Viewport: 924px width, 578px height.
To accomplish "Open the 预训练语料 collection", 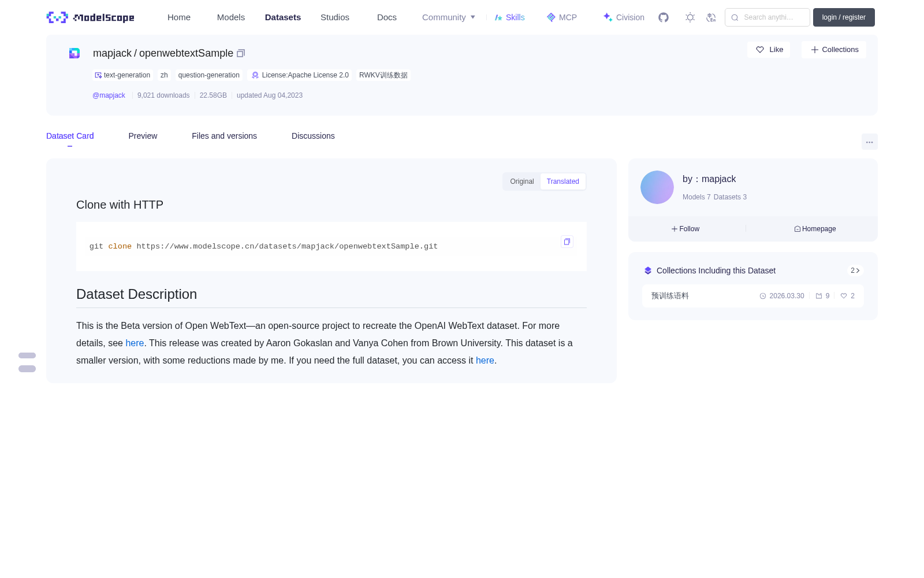I will pyautogui.click(x=753, y=296).
